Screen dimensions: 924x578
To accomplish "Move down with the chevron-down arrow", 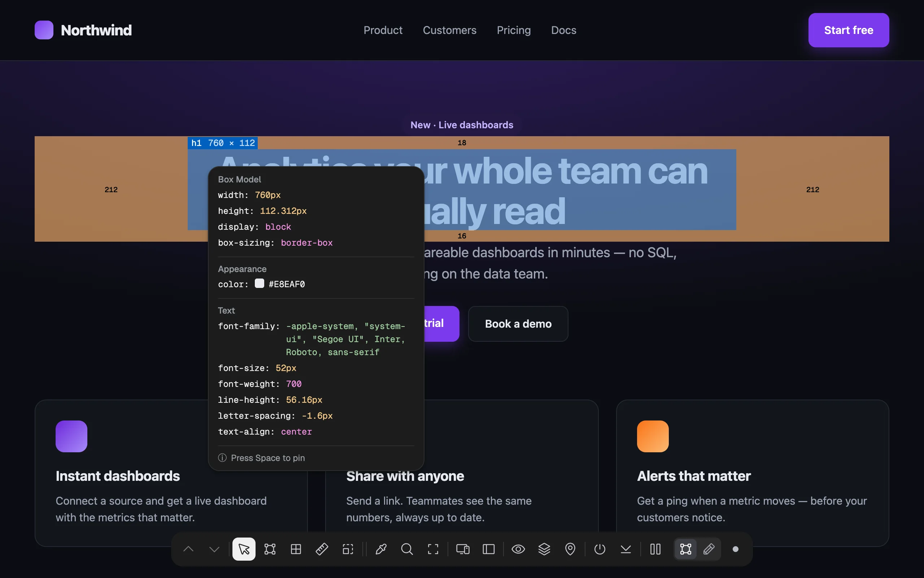I will [x=215, y=549].
